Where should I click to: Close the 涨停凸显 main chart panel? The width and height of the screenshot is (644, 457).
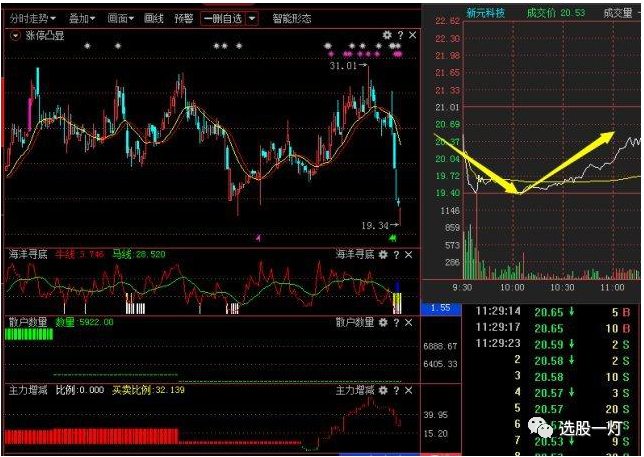[412, 35]
